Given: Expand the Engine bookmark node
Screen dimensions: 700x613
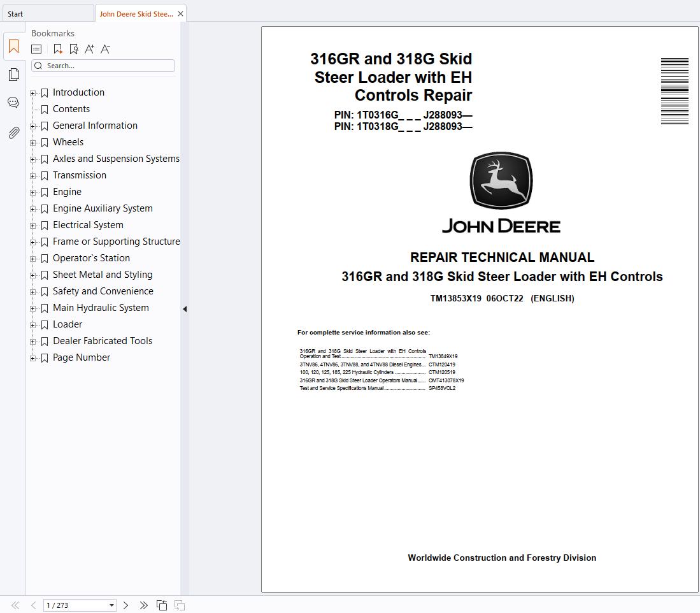Looking at the screenshot, I should [33, 192].
